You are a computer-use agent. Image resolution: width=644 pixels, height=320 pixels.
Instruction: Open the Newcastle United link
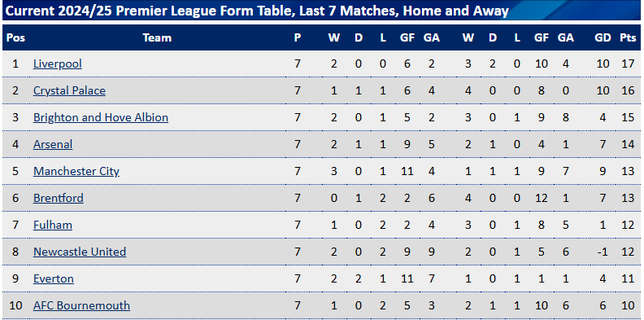tap(80, 252)
